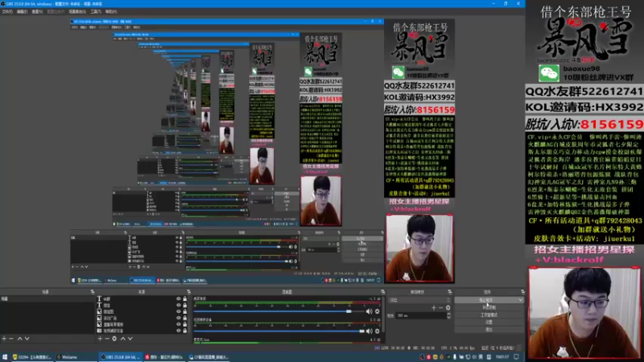Enable 工作室模式 studio mode button
Viewport: 644px width, 362px height.
489,315
